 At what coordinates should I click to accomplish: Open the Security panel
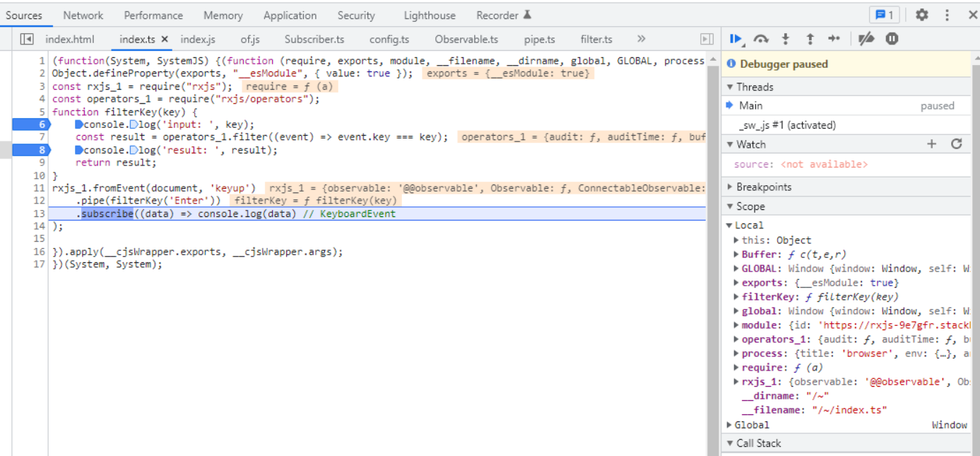coord(356,15)
